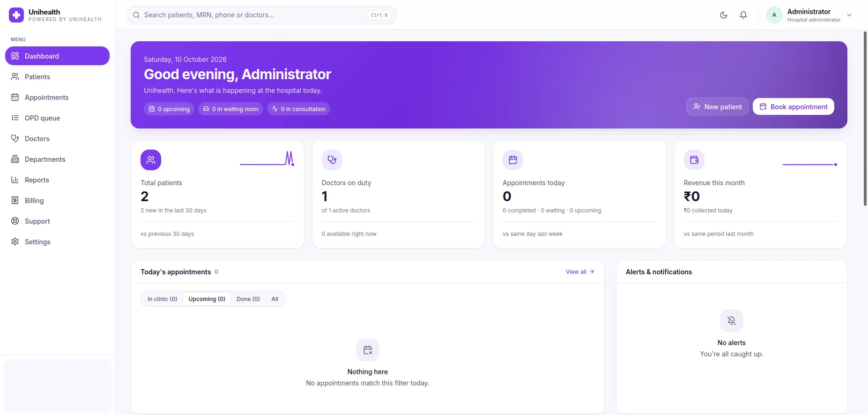Select the Upcoming (0) tab
Image resolution: width=868 pixels, height=415 pixels.
point(207,299)
